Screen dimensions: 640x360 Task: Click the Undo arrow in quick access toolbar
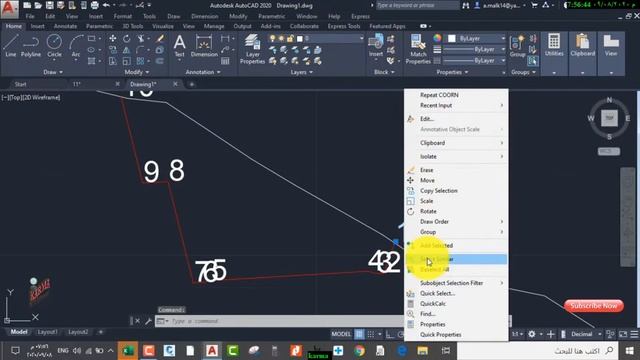(106, 5)
